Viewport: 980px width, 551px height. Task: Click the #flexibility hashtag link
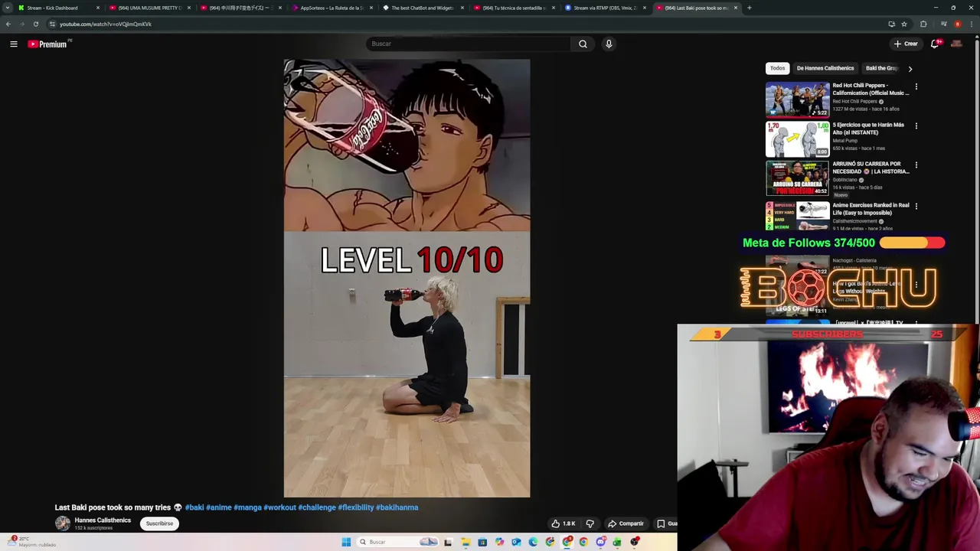click(356, 507)
